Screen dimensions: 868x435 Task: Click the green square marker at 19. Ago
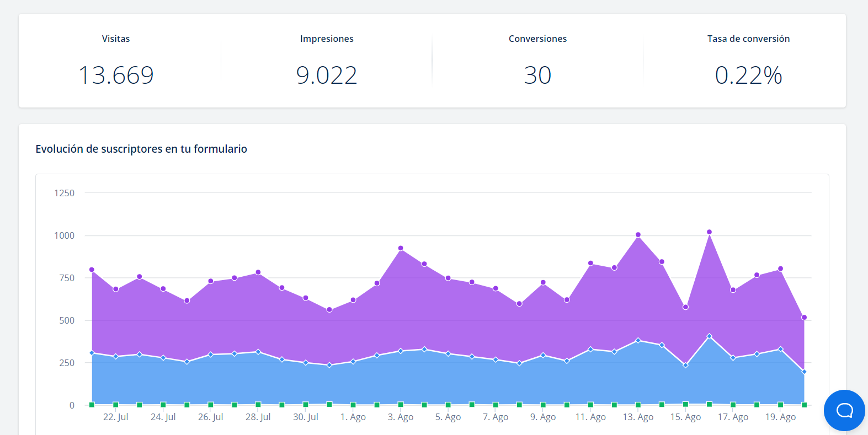[780, 405]
